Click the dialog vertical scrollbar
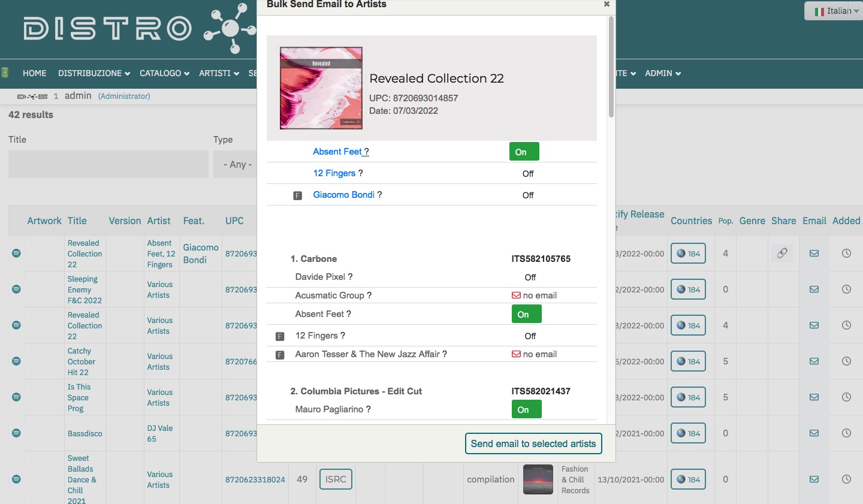The image size is (863, 504). click(x=611, y=67)
